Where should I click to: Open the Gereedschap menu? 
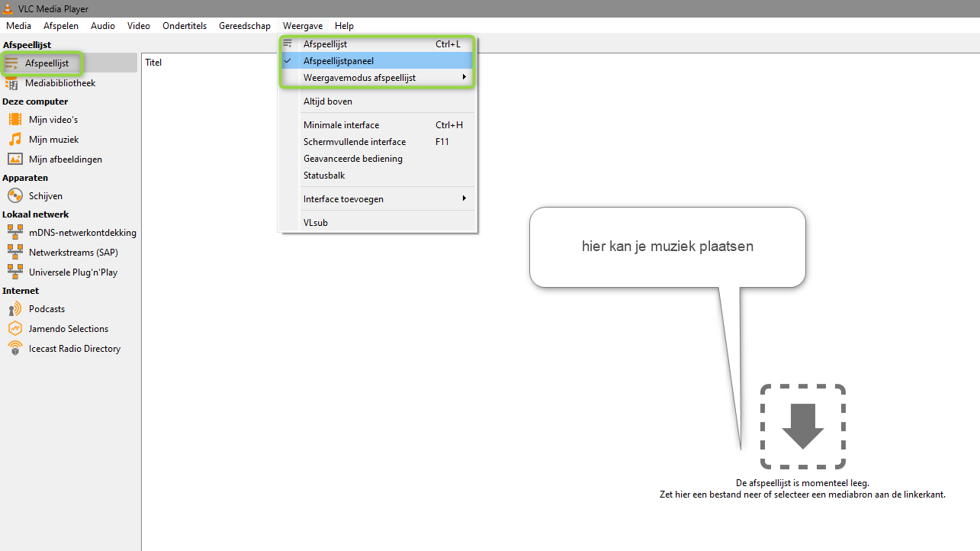click(x=245, y=26)
